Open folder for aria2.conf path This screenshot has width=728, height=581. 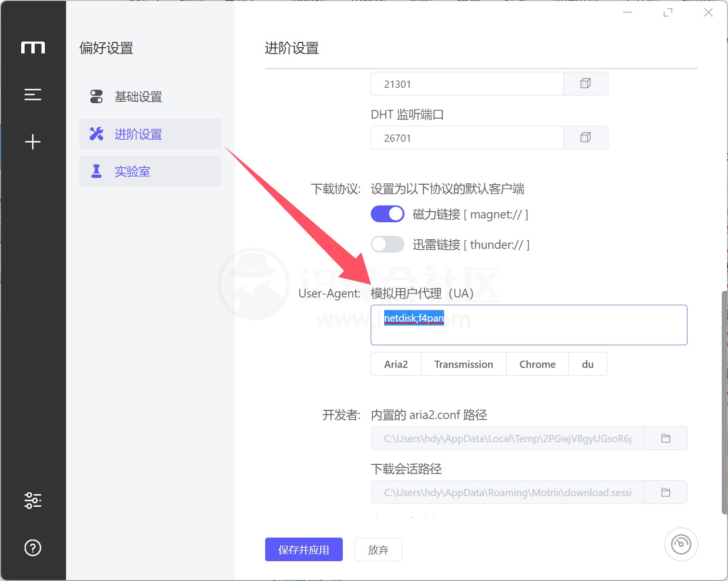pyautogui.click(x=666, y=438)
